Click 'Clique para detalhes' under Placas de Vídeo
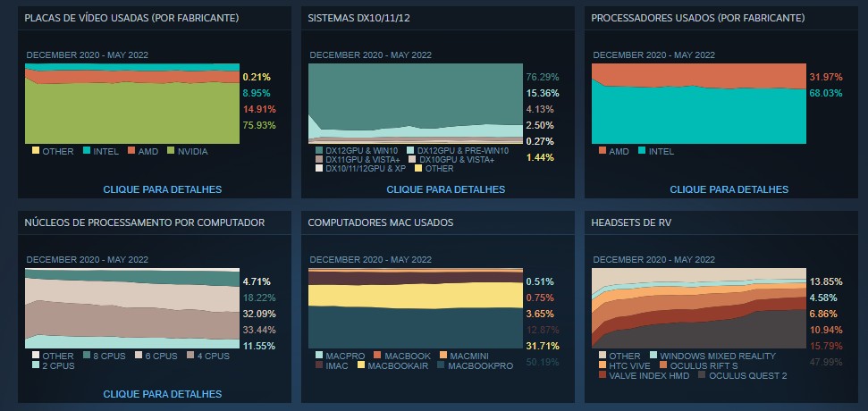This screenshot has width=868, height=411. pos(162,189)
